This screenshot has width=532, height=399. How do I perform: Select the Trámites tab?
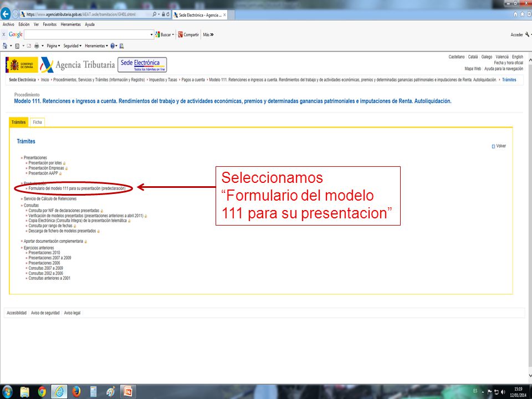click(19, 122)
